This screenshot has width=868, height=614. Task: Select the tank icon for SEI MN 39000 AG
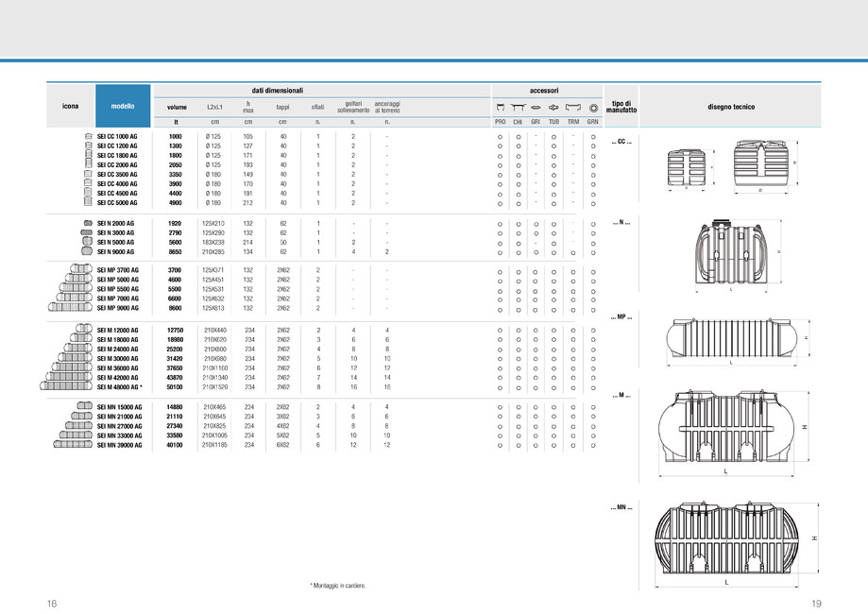71,446
